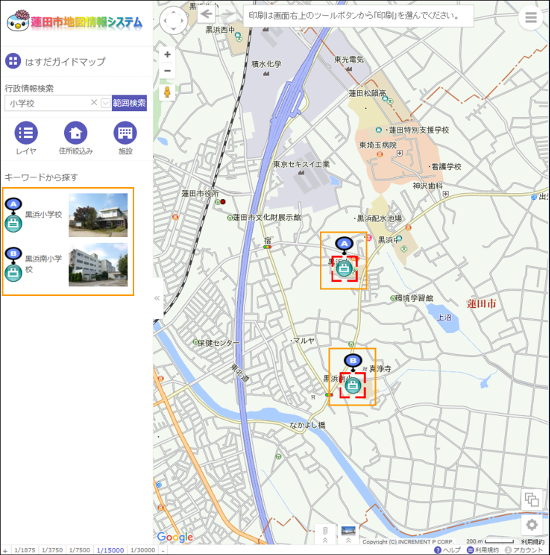Select the Street View pegman
Screen dimensions: 550x555
tap(167, 92)
